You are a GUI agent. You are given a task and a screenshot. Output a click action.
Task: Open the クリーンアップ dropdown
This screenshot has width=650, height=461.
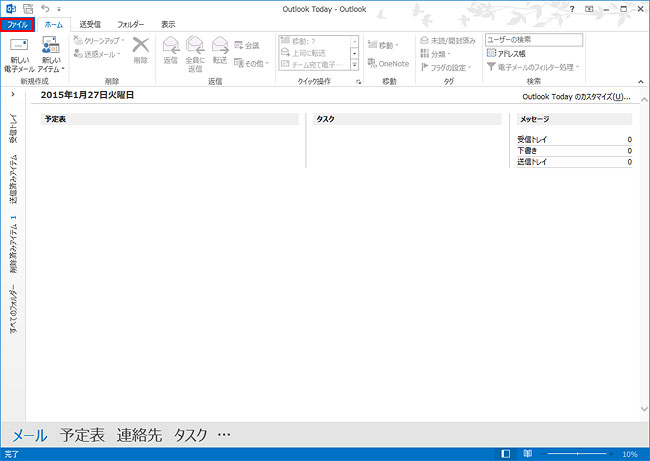99,41
